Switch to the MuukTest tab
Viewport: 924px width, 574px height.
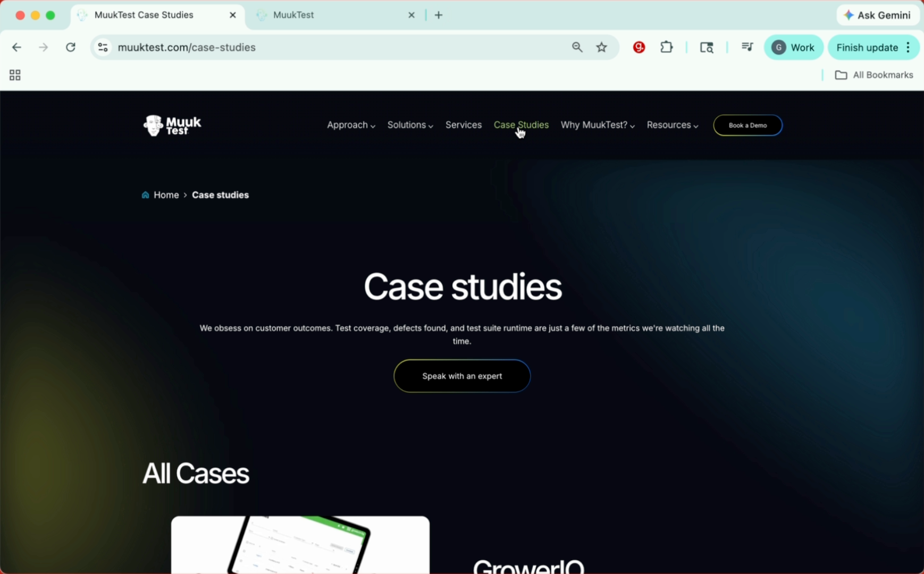click(x=335, y=15)
